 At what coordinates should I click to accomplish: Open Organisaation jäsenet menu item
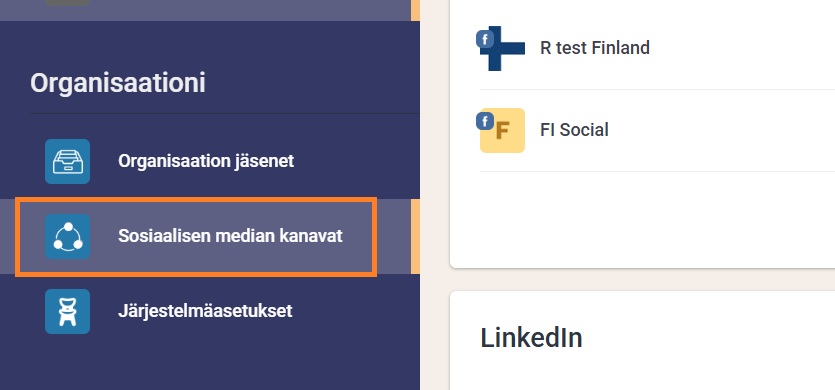[x=206, y=161]
